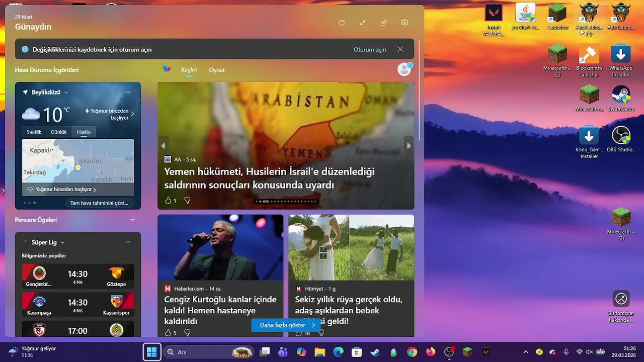The width and height of the screenshot is (644, 362).
Task: Open Firefox from the taskbar
Action: coord(431,352)
